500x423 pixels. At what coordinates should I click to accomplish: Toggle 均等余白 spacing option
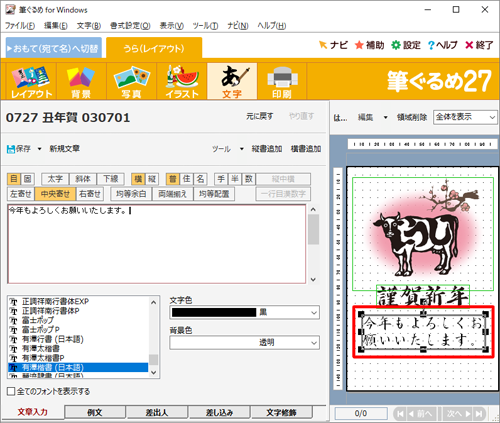(131, 194)
